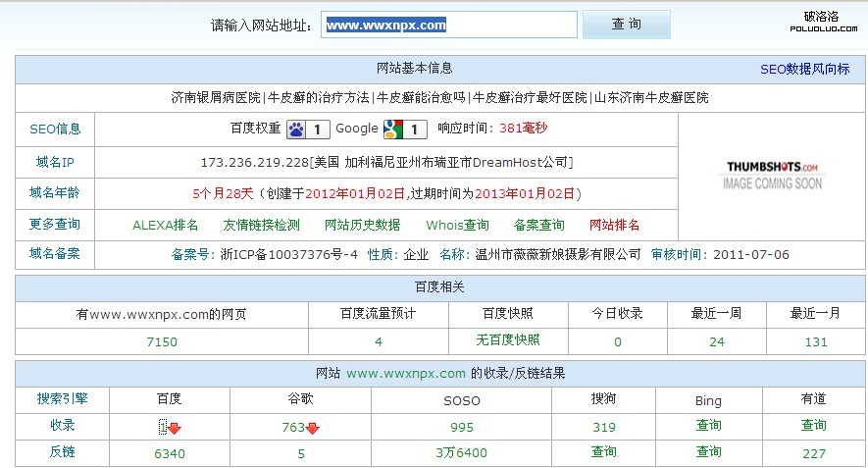868x468 pixels.
Task: Open the SEO数据风向标 link
Action: (x=804, y=70)
